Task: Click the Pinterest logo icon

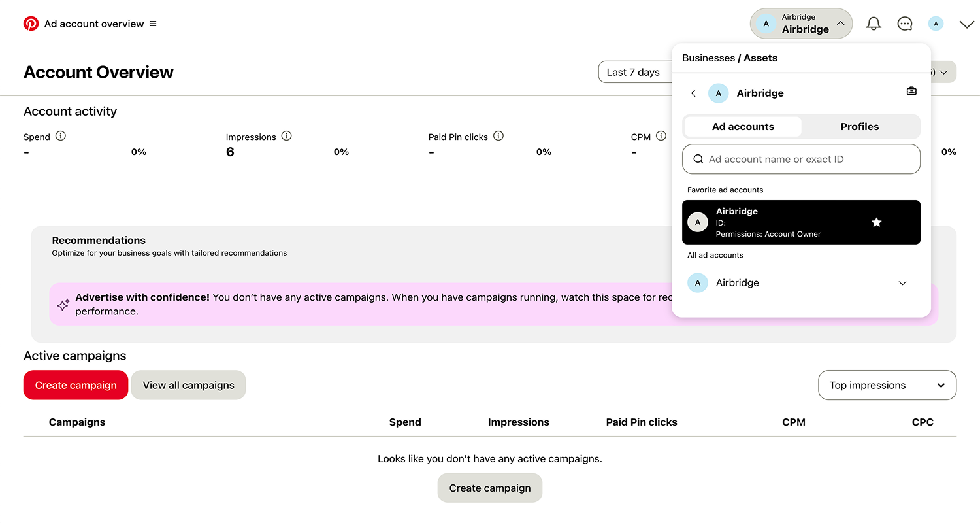Action: (31, 24)
